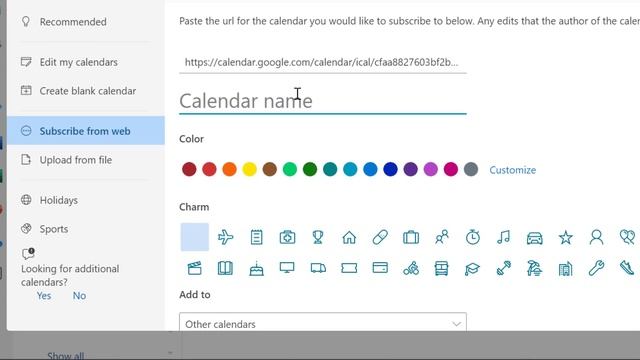
Task: Choose the people group charm
Action: coord(442,237)
